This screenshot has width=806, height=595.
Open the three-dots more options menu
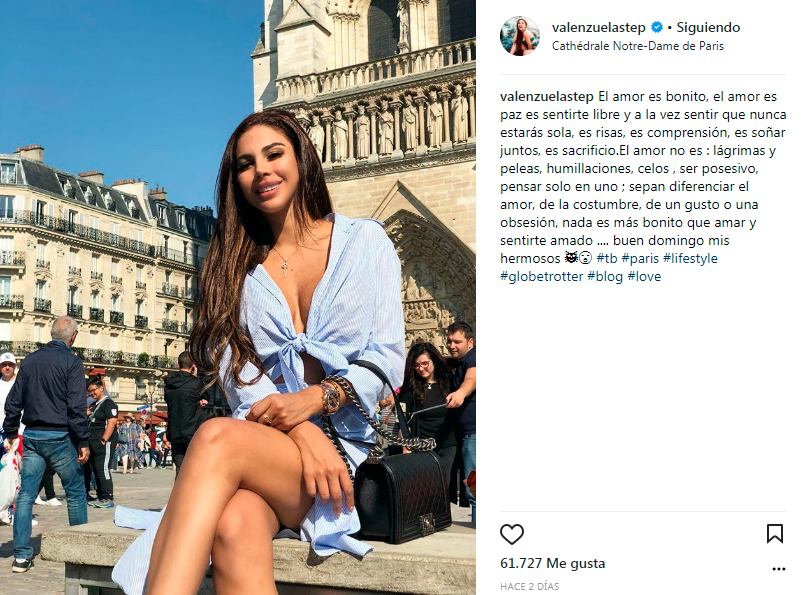[779, 569]
